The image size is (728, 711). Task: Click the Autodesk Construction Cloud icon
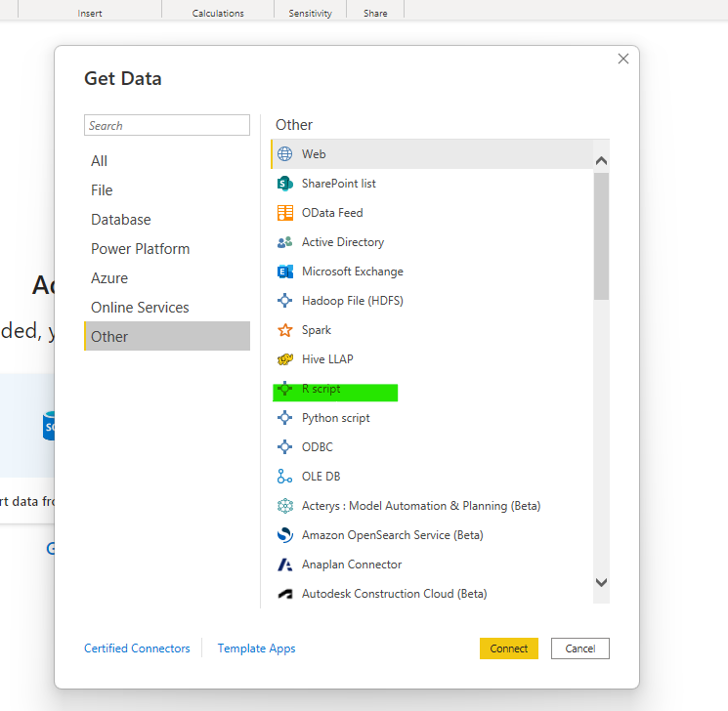[x=285, y=594]
